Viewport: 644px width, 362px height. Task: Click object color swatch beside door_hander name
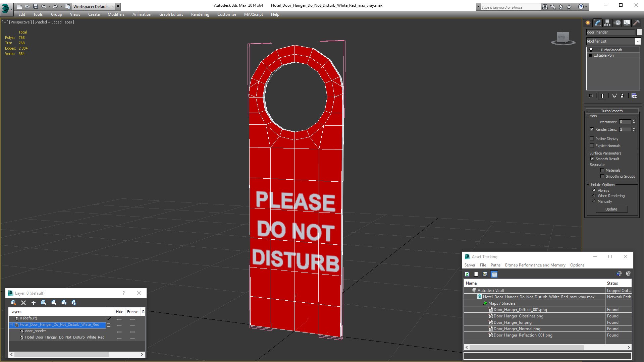pyautogui.click(x=639, y=32)
